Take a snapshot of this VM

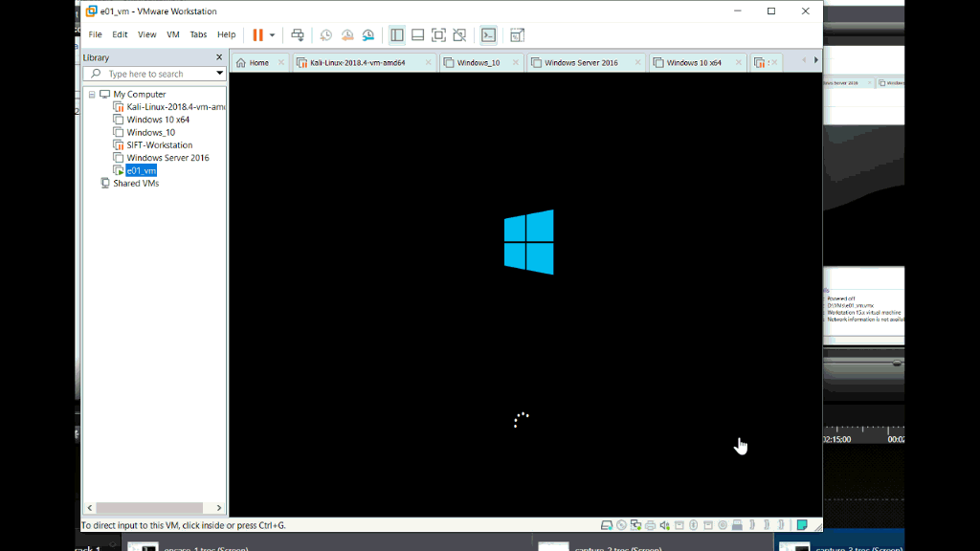pyautogui.click(x=325, y=35)
